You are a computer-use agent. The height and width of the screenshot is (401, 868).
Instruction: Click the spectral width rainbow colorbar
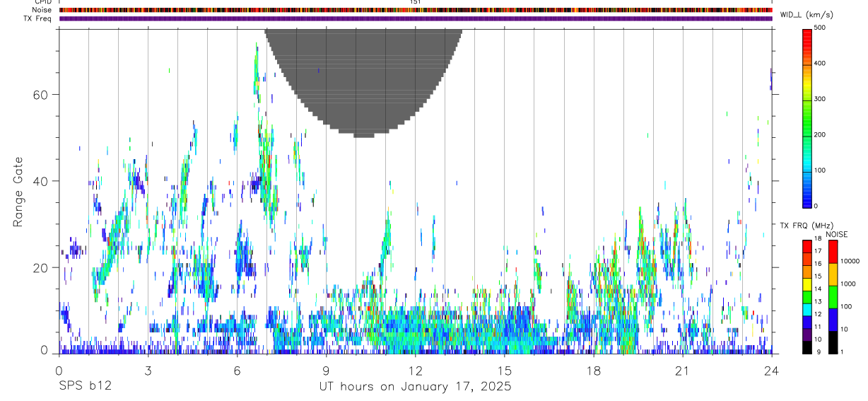(808, 117)
